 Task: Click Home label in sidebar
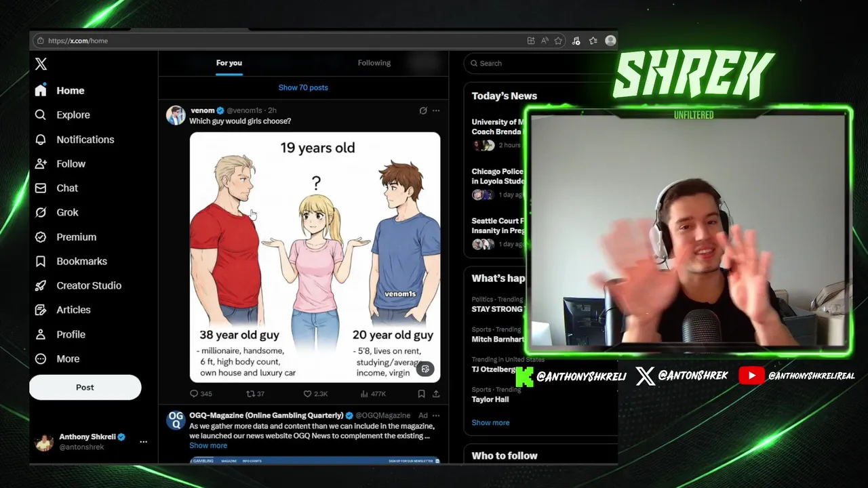[x=71, y=90]
